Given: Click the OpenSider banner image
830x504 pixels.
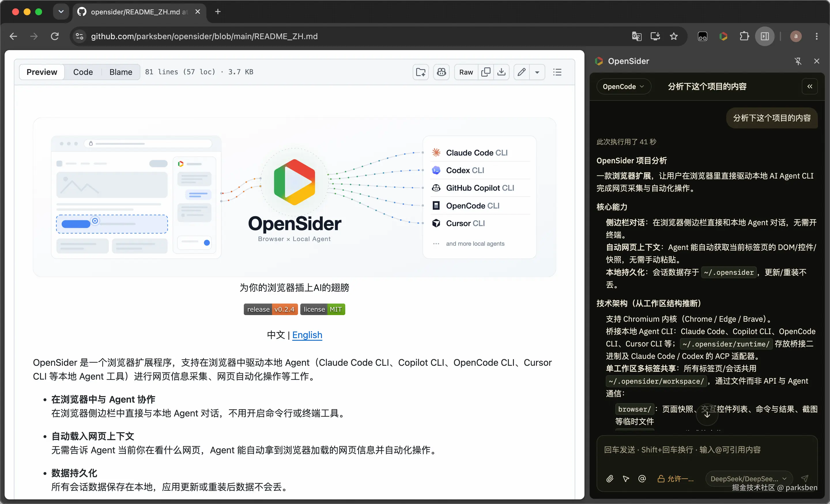Looking at the screenshot, I should [295, 197].
